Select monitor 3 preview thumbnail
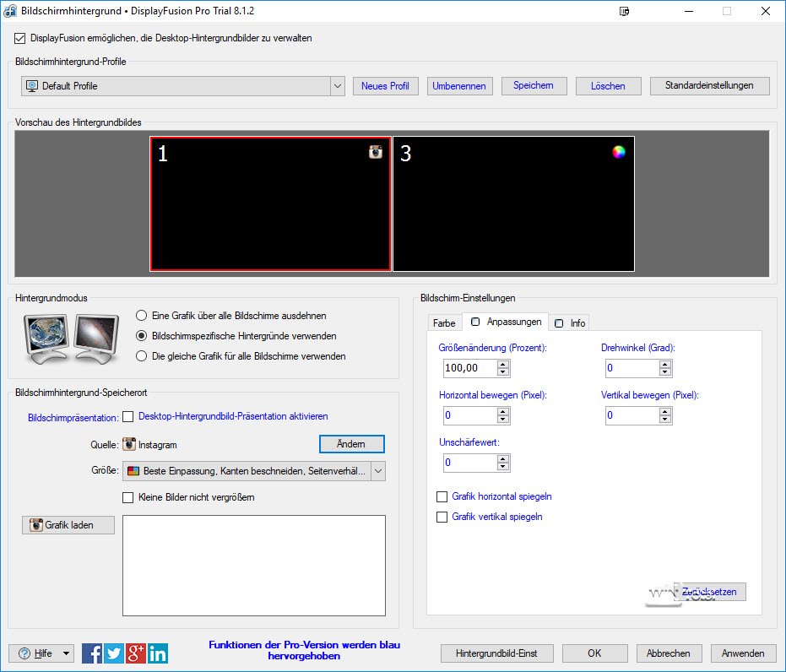Viewport: 786px width, 672px height. coord(514,204)
